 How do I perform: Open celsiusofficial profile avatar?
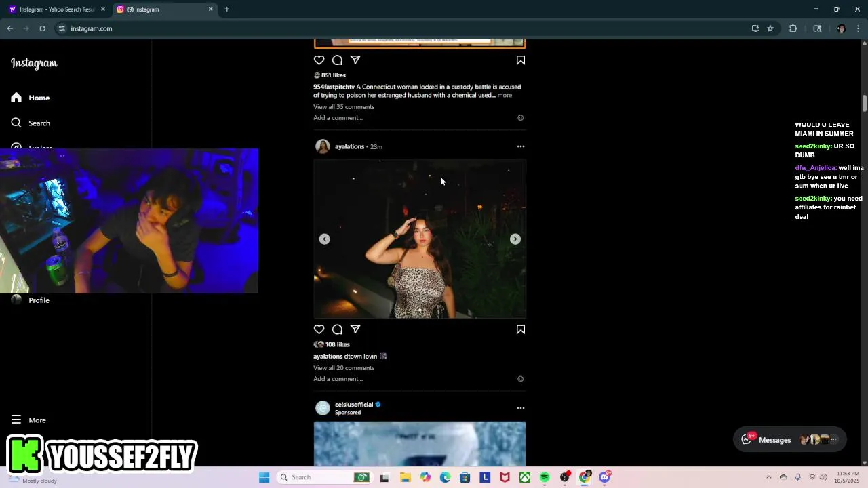(323, 408)
